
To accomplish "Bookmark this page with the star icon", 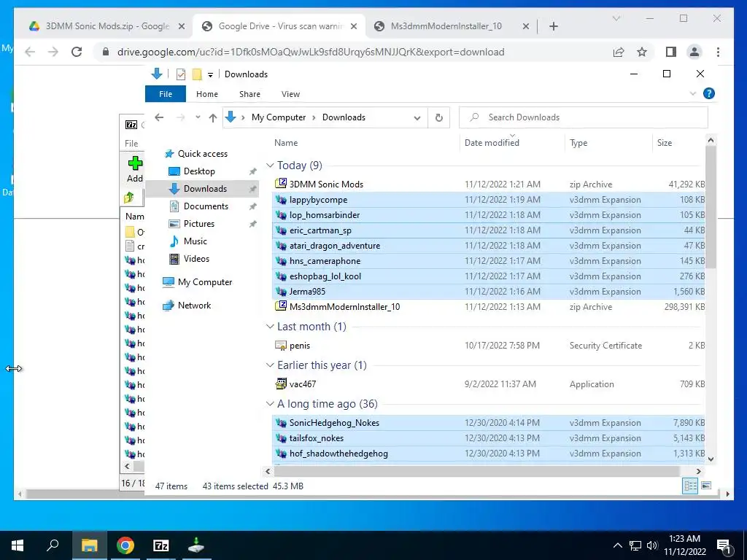I will pyautogui.click(x=642, y=52).
